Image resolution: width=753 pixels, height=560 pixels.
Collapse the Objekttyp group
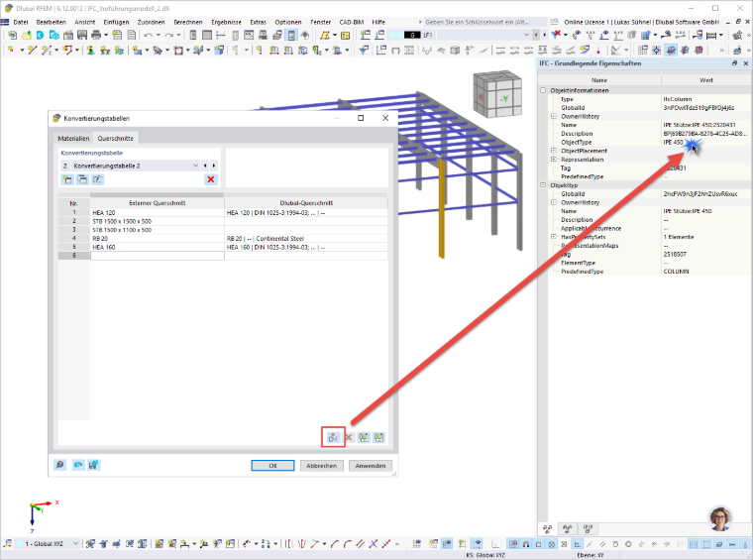click(x=543, y=185)
